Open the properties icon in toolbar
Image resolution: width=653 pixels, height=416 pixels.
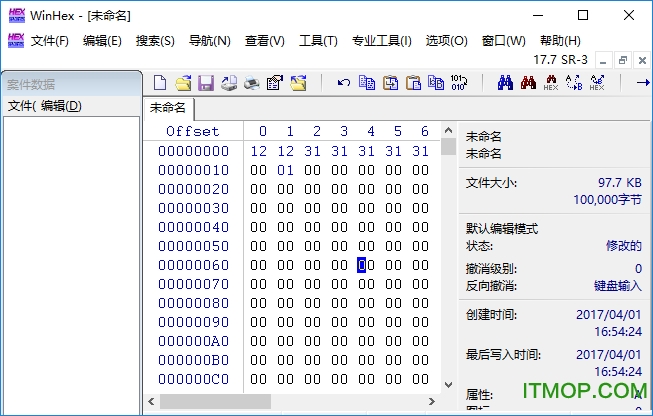coord(275,83)
